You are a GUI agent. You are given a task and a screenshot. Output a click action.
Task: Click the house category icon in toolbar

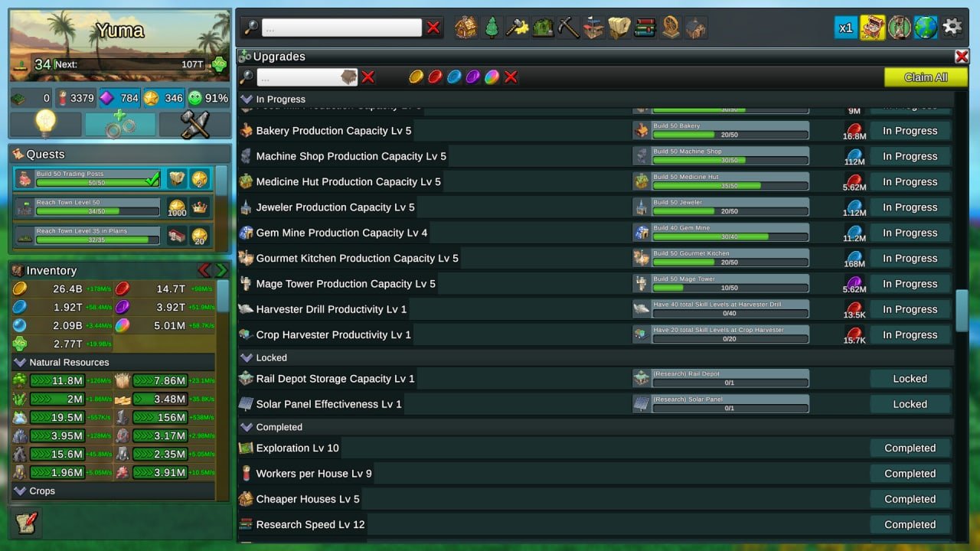[x=465, y=28]
